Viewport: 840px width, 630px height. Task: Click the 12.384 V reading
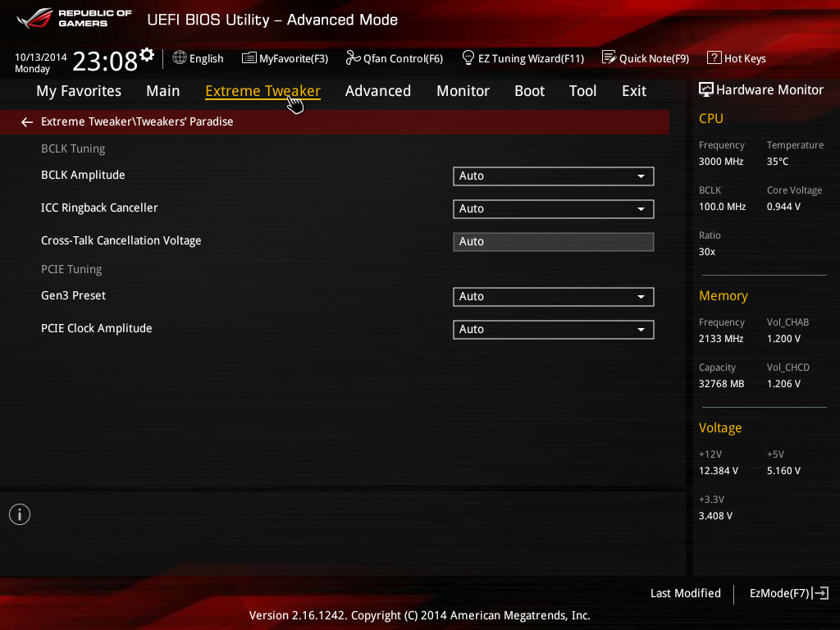coord(719,470)
